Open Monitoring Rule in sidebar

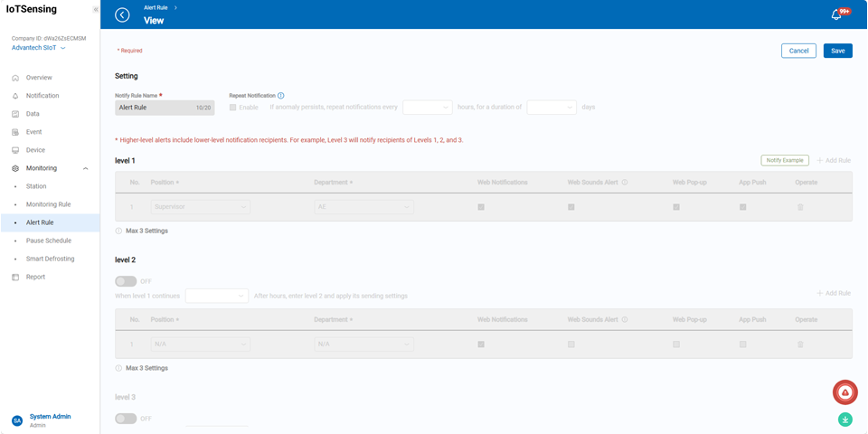pyautogui.click(x=48, y=204)
